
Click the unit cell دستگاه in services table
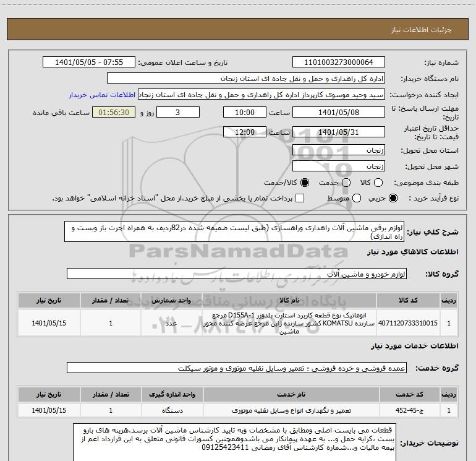172,410
